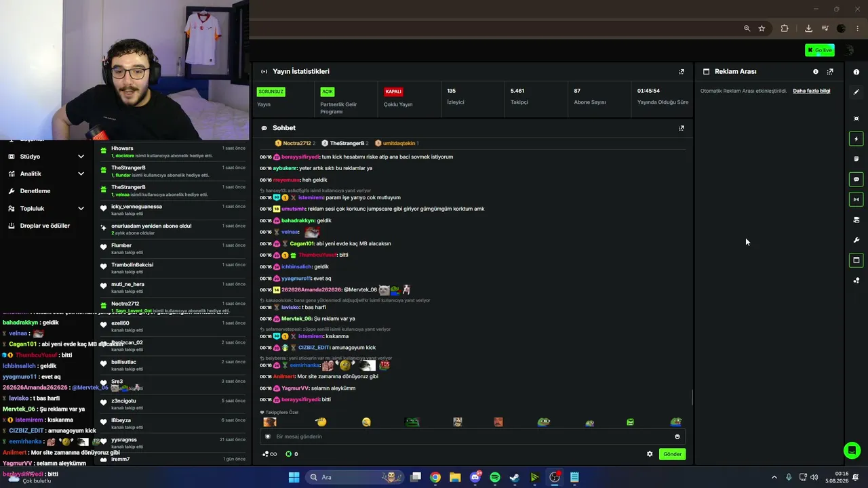Click the Windows taskbar search box
The height and width of the screenshot is (488, 868).
(x=354, y=477)
